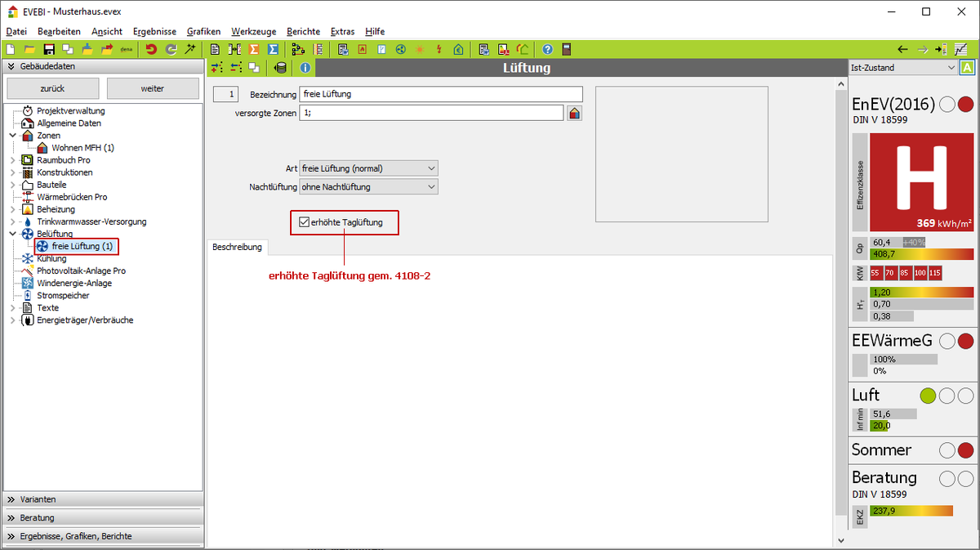The height and width of the screenshot is (550, 980).
Task: Expand the Beratung panel at bottom left
Action: pyautogui.click(x=102, y=518)
